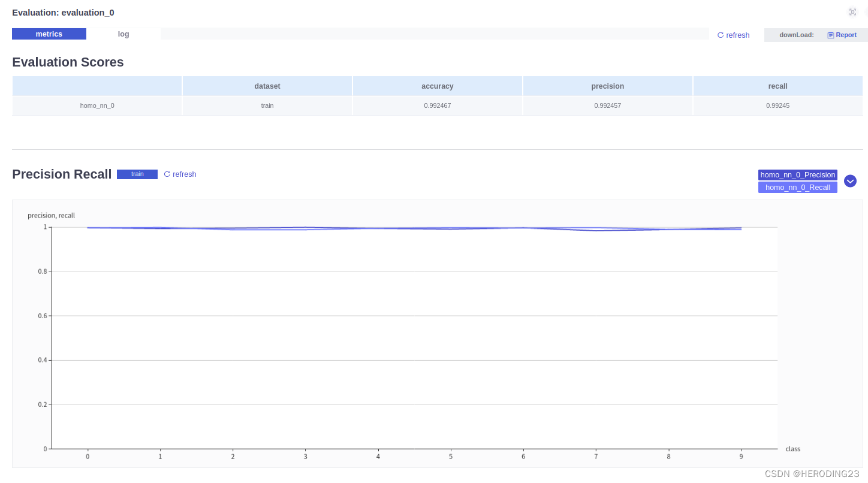868x483 pixels.
Task: Click the 'class' x-axis label
Action: (x=793, y=449)
